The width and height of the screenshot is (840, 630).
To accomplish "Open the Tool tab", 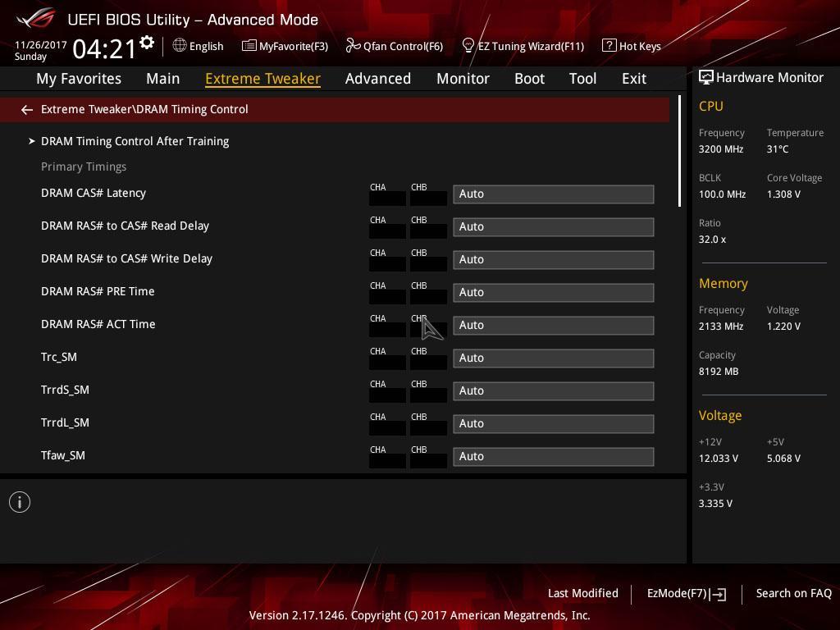I will (x=583, y=79).
